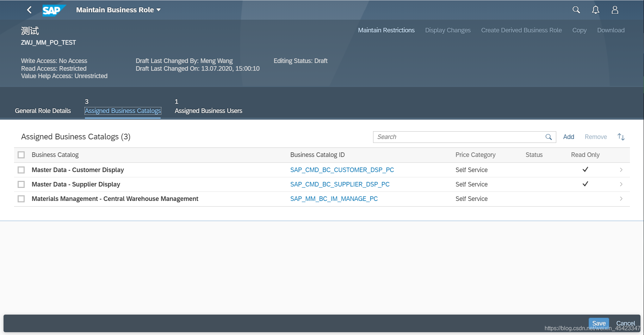Click Self Service in Customer Display row
This screenshot has height=335, width=644.
(471, 170)
